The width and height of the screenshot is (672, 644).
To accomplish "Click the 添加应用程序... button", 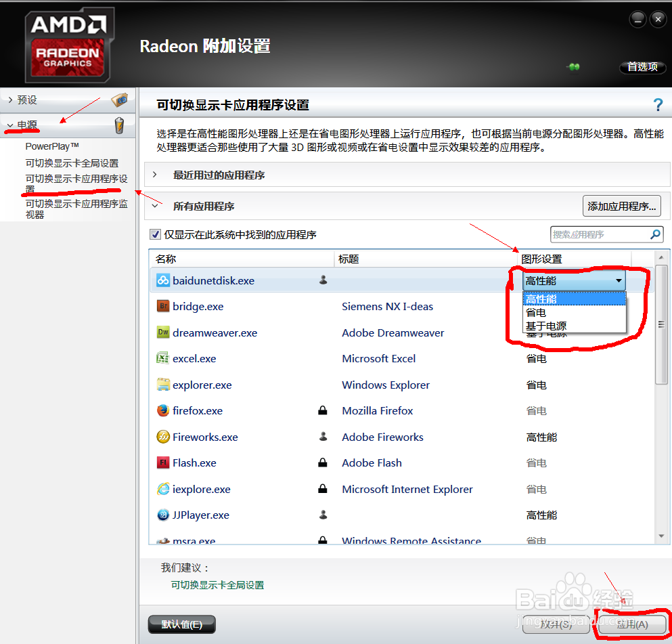I will click(621, 207).
